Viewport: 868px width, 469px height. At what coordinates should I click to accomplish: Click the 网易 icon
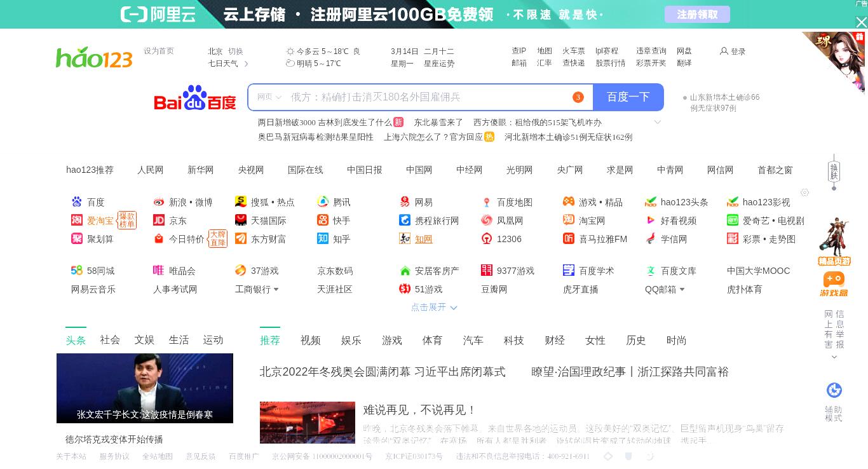[x=405, y=202]
